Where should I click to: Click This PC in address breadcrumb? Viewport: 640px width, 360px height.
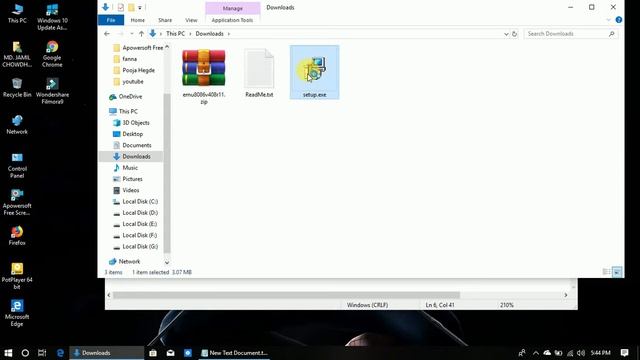point(176,34)
